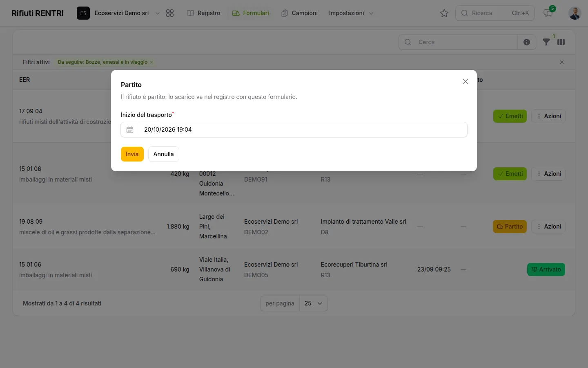This screenshot has width=588, height=368.
Task: Expand the Ecoservizi Demo srl company switcher
Action: click(x=118, y=13)
